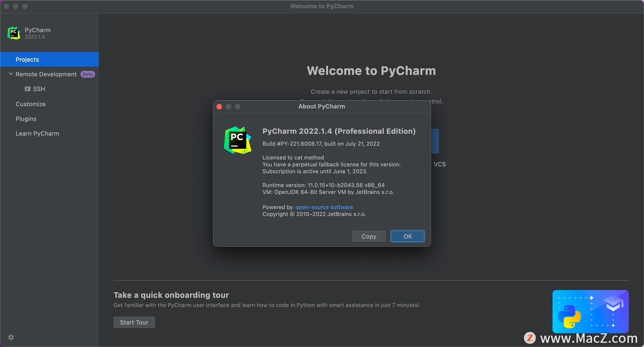Viewport: 644px width, 347px height.
Task: Start the onboarding tour with Start Tour
Action: [x=134, y=322]
